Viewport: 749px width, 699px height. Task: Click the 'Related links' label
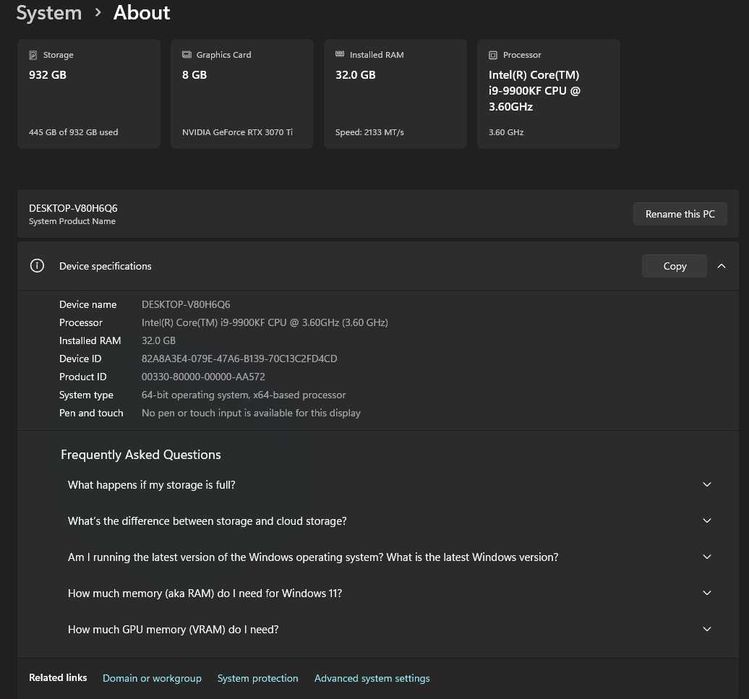58,677
